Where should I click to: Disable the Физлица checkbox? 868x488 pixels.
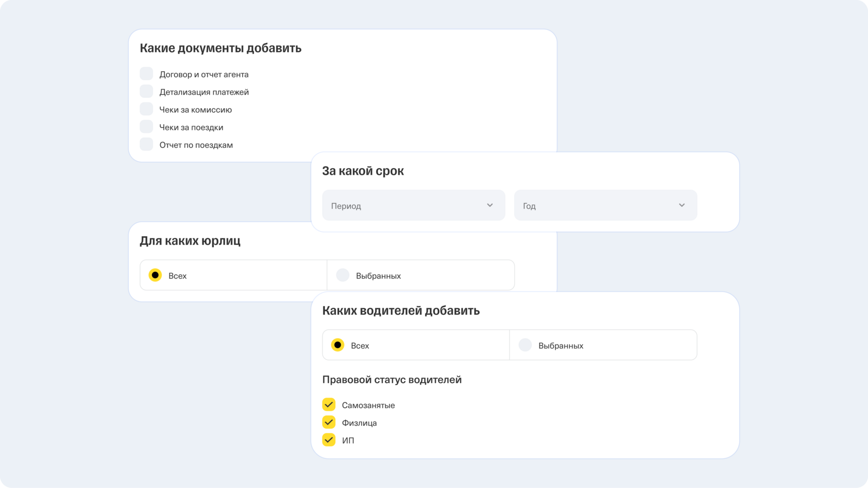coord(329,422)
